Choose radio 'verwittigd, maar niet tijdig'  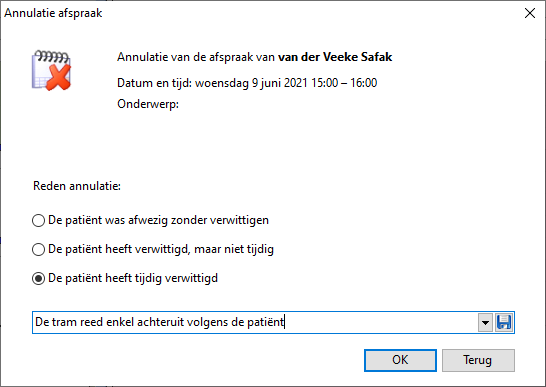pyautogui.click(x=38, y=249)
